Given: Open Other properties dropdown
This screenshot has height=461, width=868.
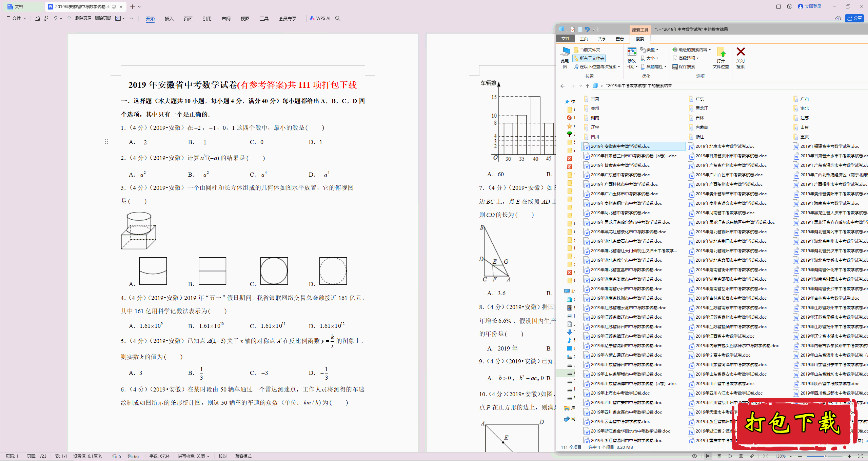Looking at the screenshot, I should 653,67.
